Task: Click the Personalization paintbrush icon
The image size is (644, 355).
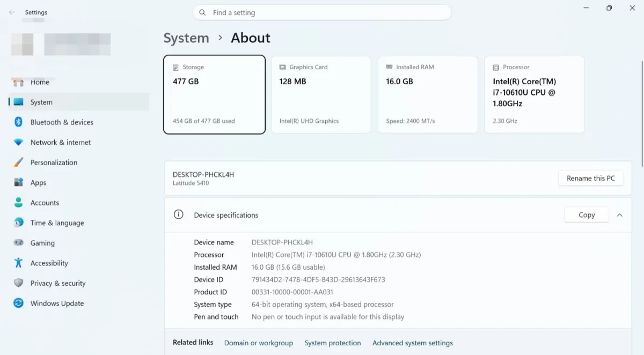Action: (x=18, y=162)
